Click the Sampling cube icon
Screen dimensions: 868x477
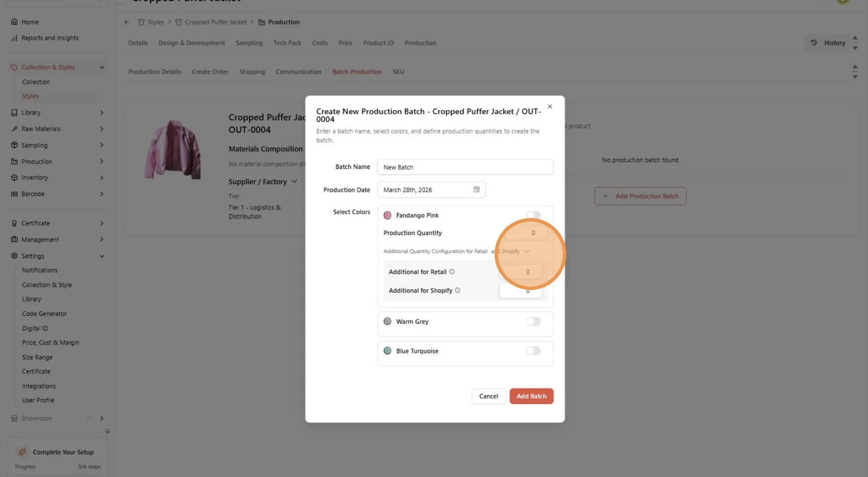[x=14, y=145]
